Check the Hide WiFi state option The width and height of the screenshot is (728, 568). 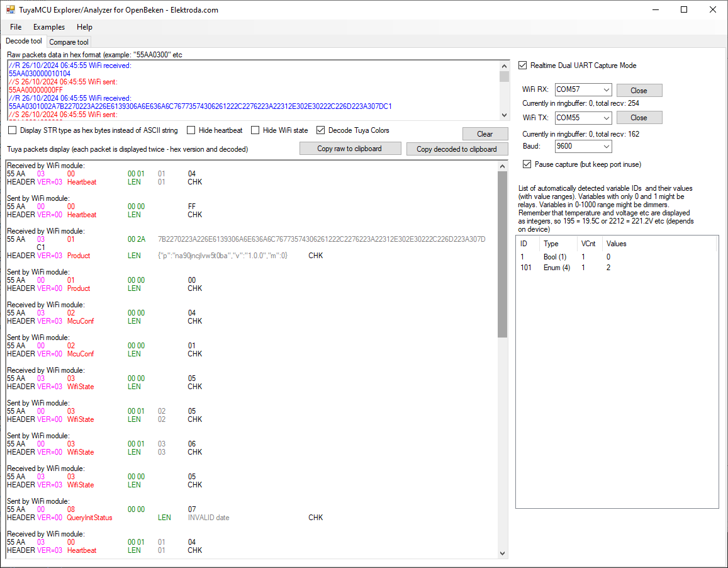255,130
